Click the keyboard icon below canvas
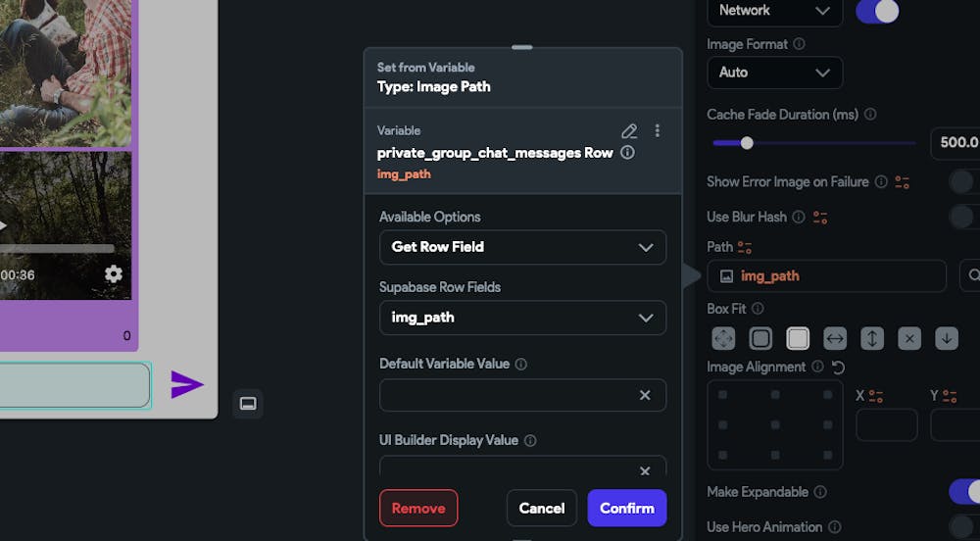This screenshot has width=980, height=541. 248,404
